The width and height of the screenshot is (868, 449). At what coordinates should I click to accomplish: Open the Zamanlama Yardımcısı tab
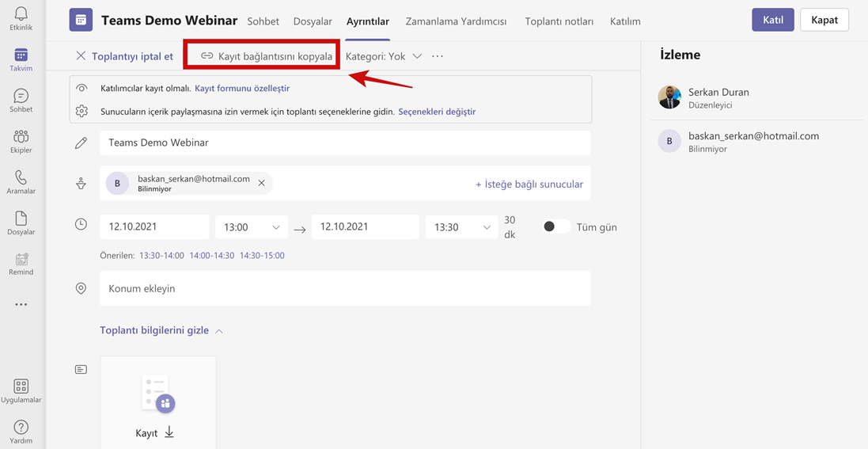pos(456,21)
